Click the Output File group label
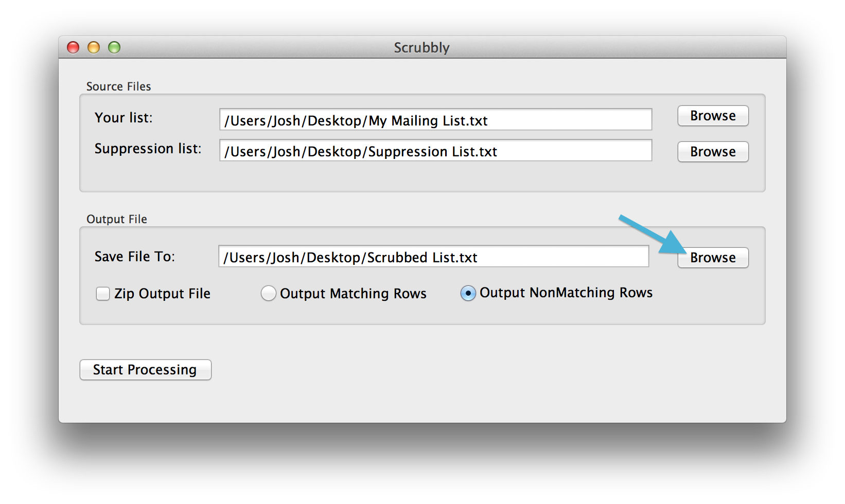The image size is (845, 504). point(117,219)
